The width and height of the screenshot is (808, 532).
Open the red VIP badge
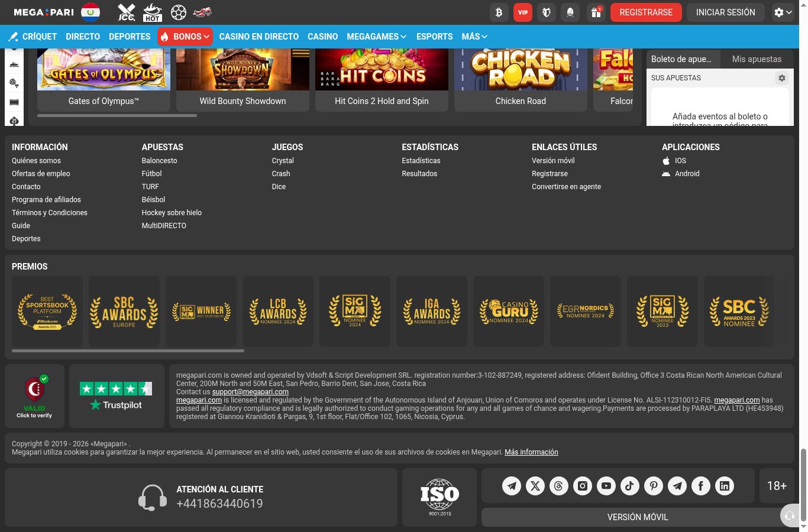coord(523,12)
